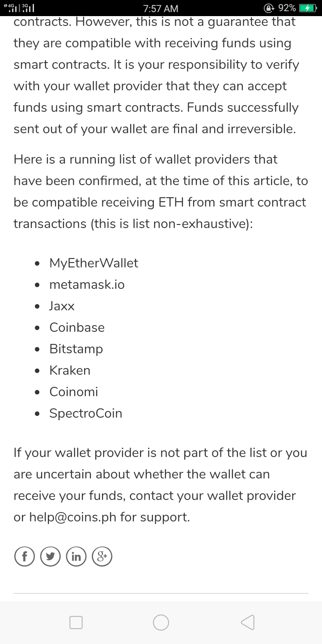322x644 pixels.
Task: Tap the Kraken list item
Action: (x=70, y=370)
